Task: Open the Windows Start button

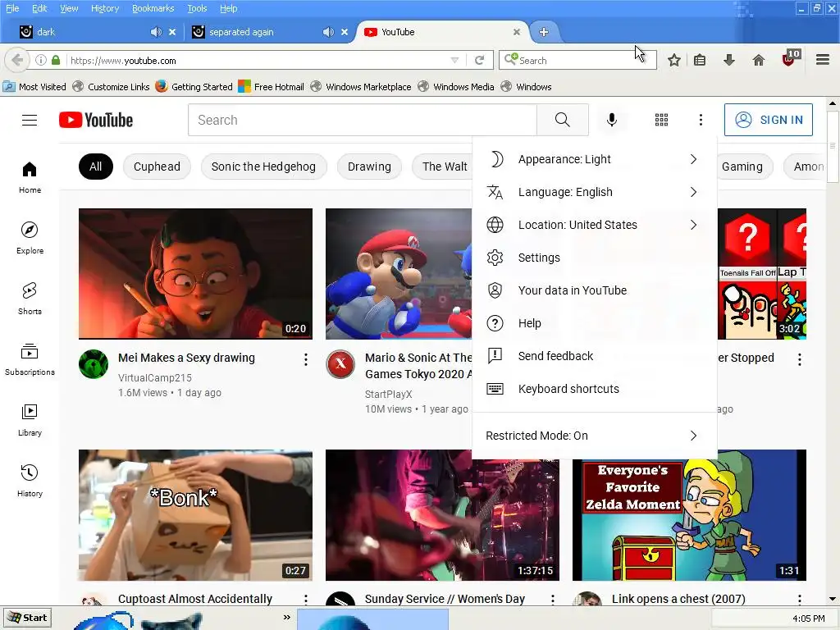Action: click(27, 618)
